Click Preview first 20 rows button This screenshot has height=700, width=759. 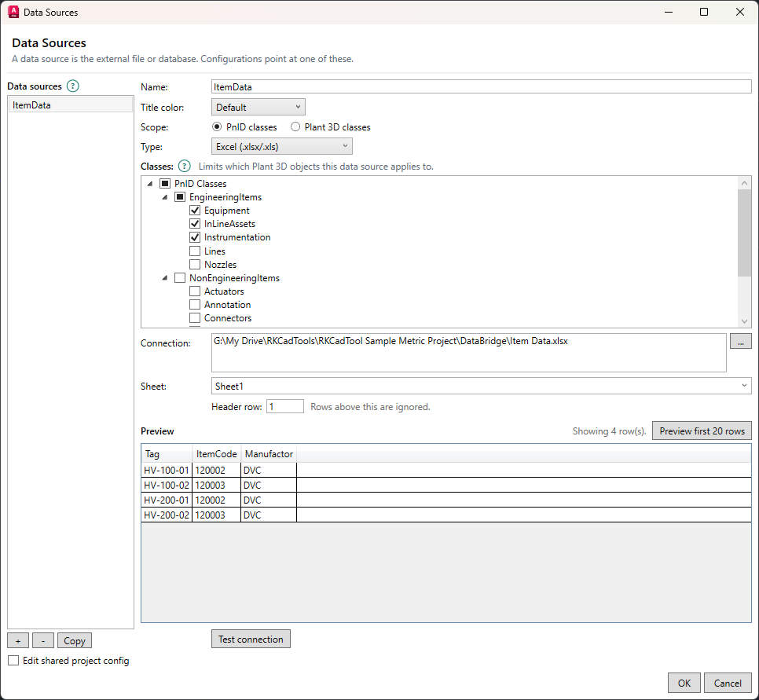[702, 431]
